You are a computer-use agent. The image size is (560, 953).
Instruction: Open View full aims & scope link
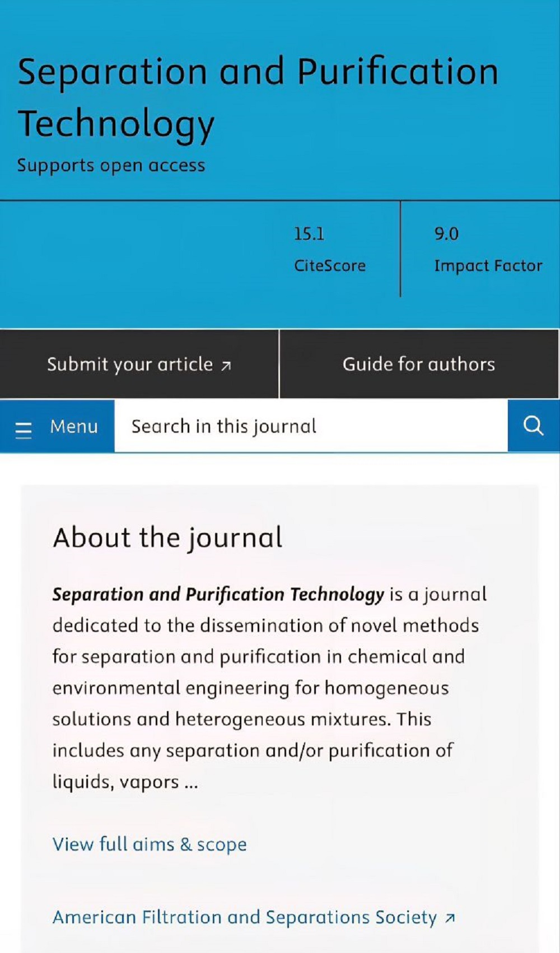click(150, 844)
